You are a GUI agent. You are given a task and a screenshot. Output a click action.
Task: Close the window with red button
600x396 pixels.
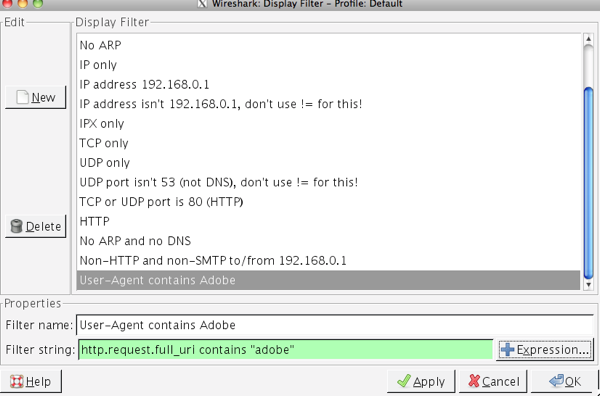(7, 3)
